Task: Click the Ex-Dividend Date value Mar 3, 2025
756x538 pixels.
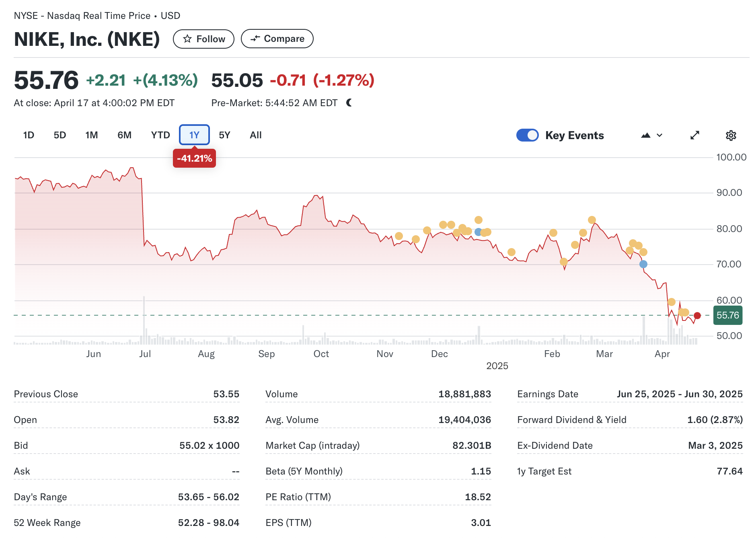Action: click(x=715, y=446)
